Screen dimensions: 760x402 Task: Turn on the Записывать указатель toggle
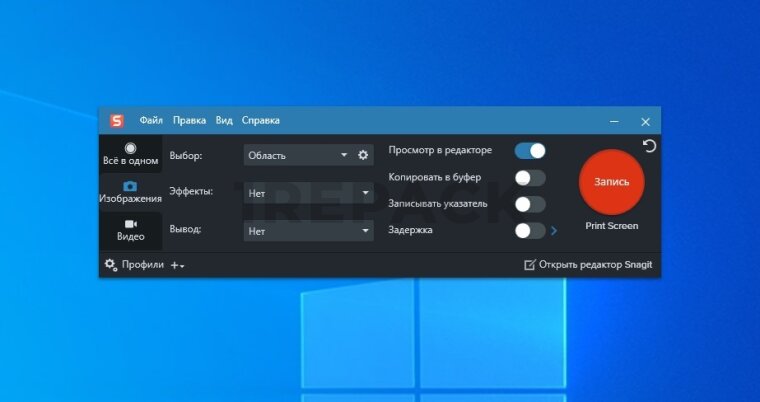pos(530,204)
